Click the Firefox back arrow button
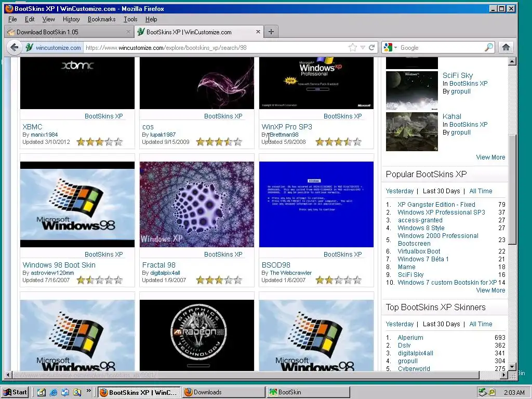Screen dimensions: 532x399 [x=14, y=47]
